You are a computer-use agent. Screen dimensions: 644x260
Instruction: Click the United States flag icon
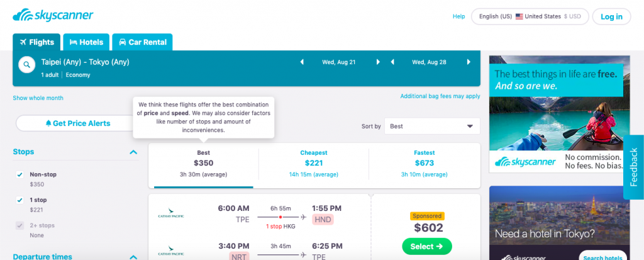click(x=519, y=16)
